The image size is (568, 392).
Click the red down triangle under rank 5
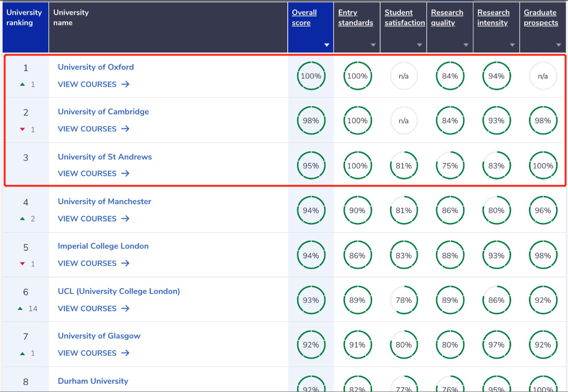[22, 264]
